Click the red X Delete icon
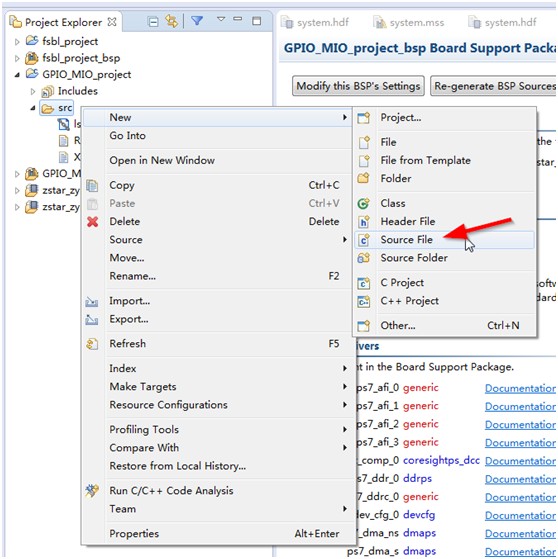Screen dimensions: 558x559 tap(93, 222)
